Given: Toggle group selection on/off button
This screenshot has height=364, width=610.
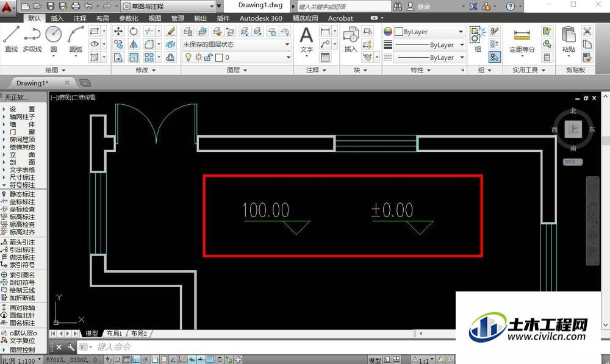Looking at the screenshot, I should point(495,57).
